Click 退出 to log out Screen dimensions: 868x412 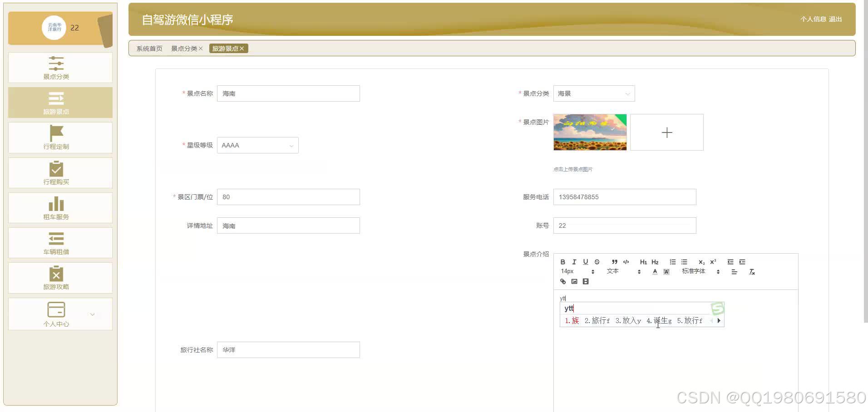(836, 20)
